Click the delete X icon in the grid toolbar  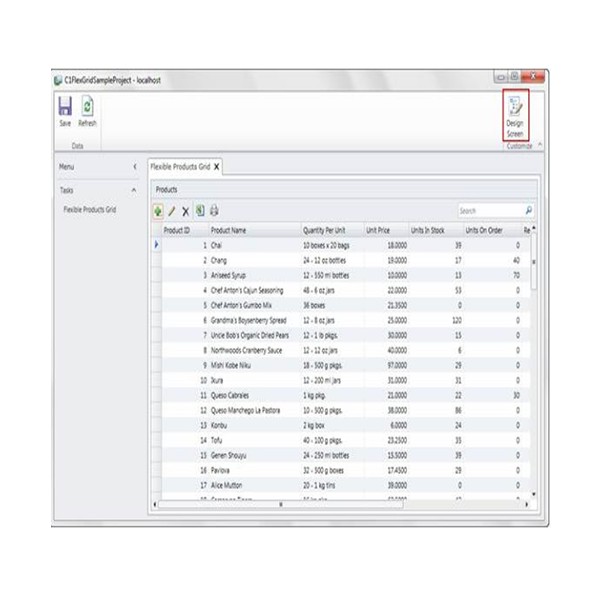click(x=185, y=211)
